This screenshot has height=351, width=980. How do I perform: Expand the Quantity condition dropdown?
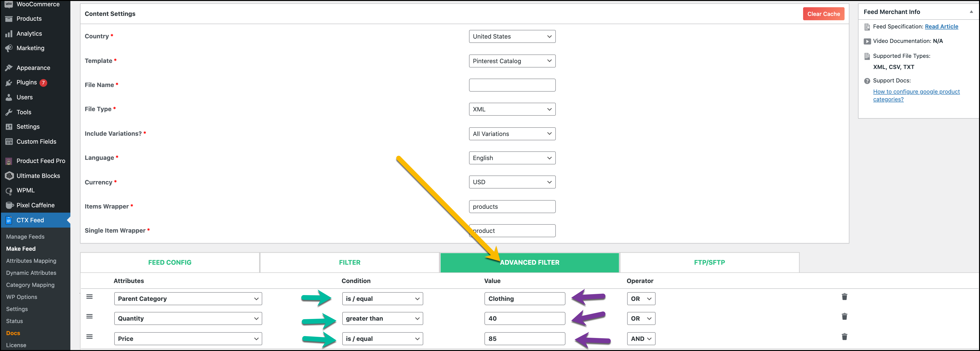[381, 318]
